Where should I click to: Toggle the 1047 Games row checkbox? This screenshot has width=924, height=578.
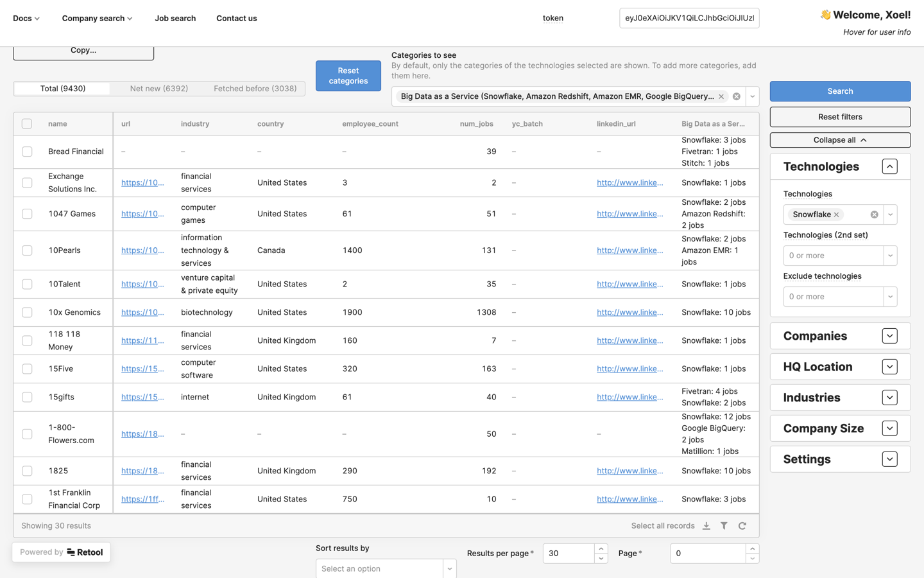(27, 214)
